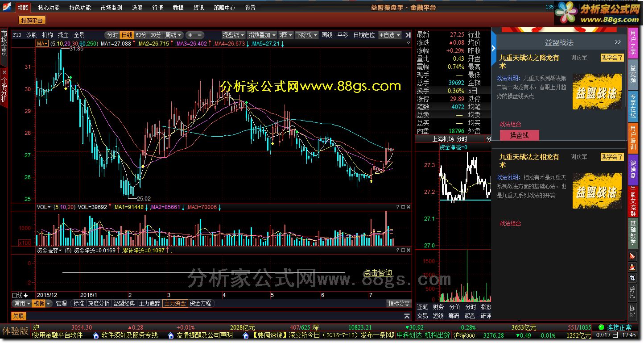The width and height of the screenshot is (644, 343).
Task: Click the 日期定位 button
Action: point(364,35)
